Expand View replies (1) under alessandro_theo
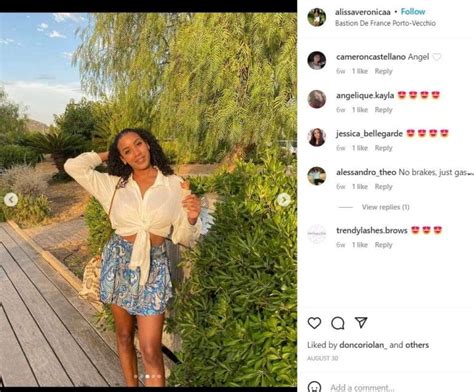This screenshot has height=392, width=474. tap(386, 207)
